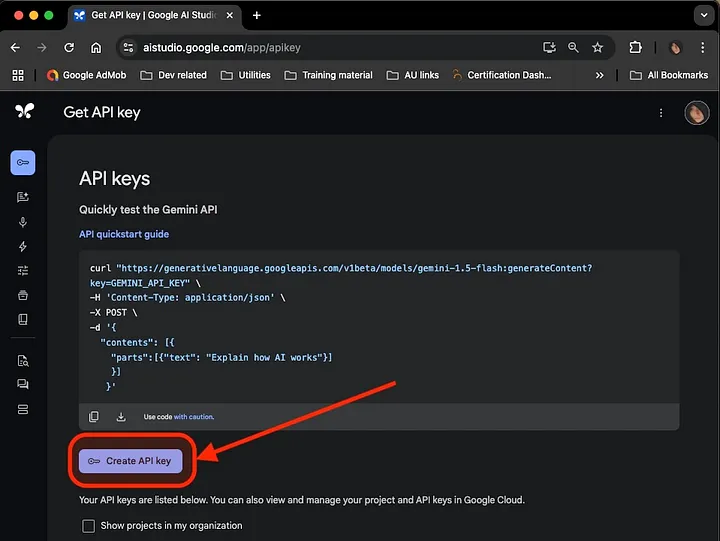Go to the browser home page
This screenshot has height=541, width=720.
coord(96,47)
